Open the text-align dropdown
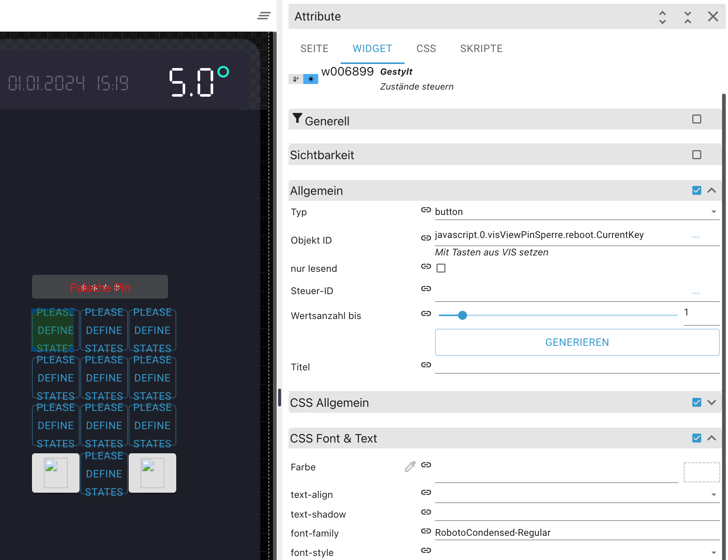The image size is (728, 560). point(577,495)
